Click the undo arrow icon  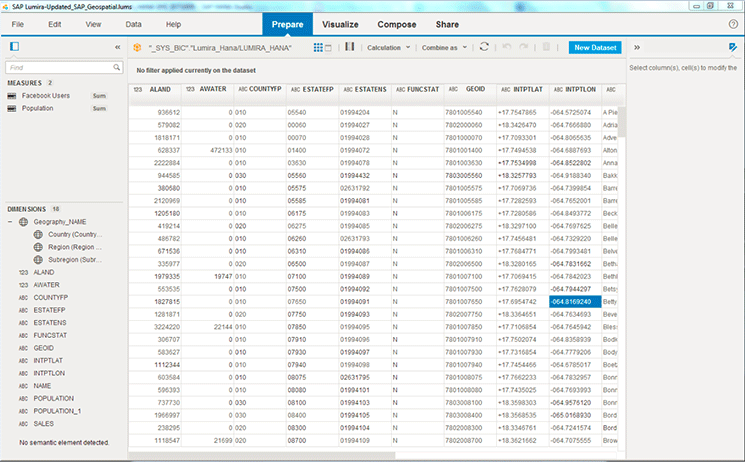506,47
